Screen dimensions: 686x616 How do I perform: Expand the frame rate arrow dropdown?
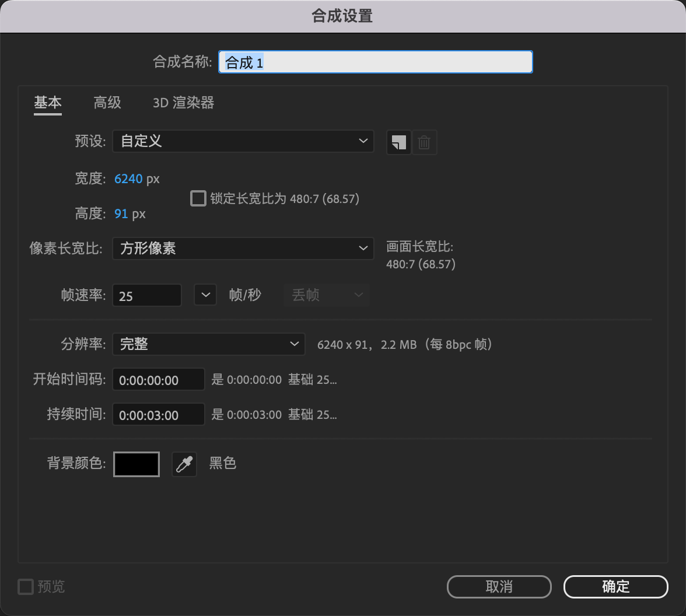coord(205,295)
